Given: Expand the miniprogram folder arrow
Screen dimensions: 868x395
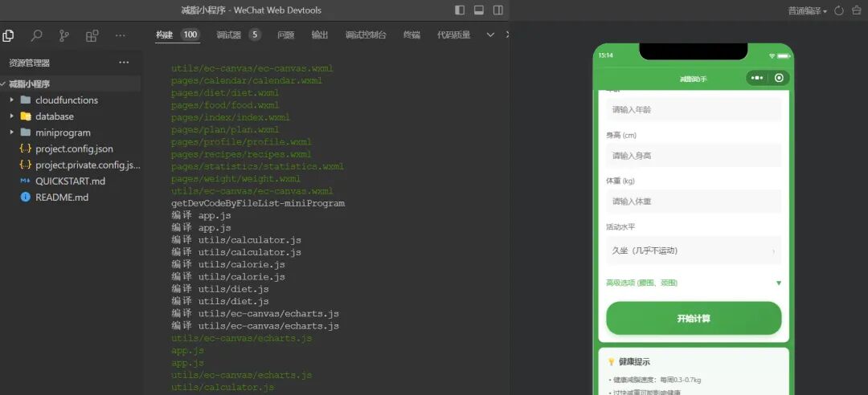Looking at the screenshot, I should tap(11, 132).
